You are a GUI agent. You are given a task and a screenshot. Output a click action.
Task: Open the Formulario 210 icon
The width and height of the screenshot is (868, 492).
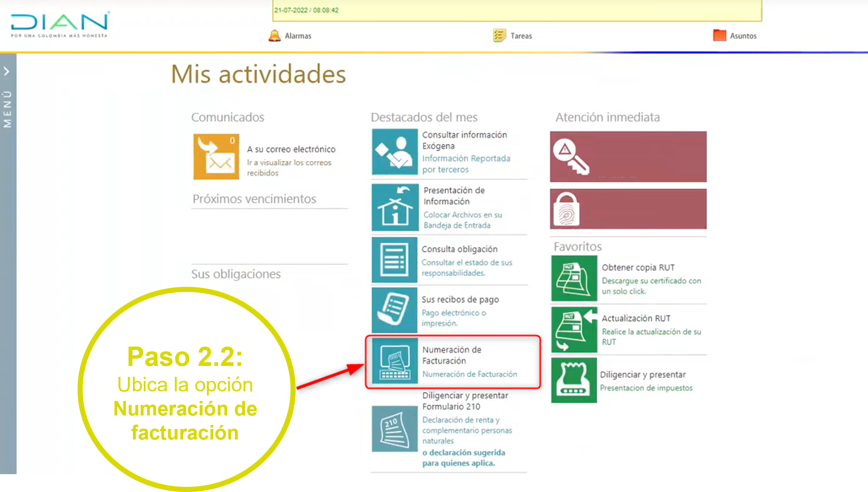click(x=394, y=429)
